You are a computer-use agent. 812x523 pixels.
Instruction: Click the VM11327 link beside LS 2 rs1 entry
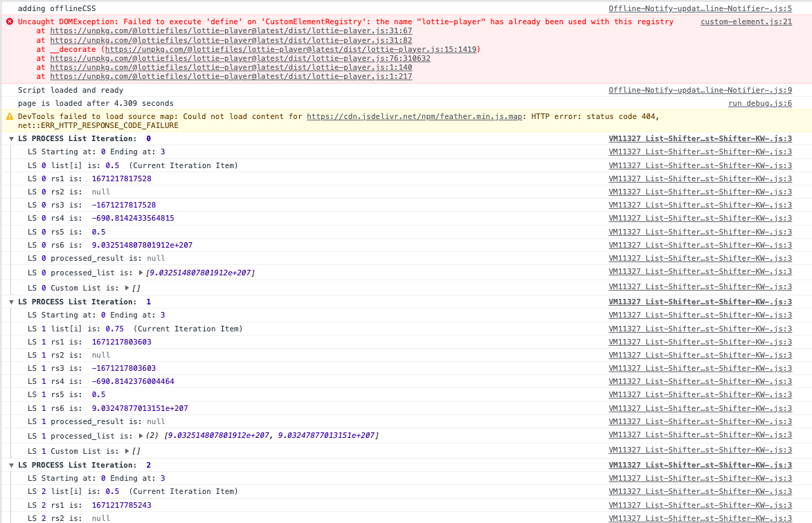700,504
